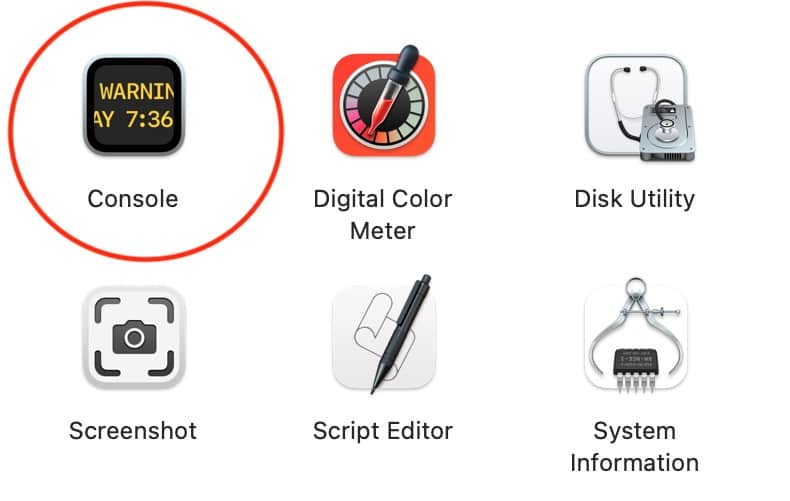The height and width of the screenshot is (501, 790).
Task: Open the Script Editor icon
Action: (x=384, y=335)
